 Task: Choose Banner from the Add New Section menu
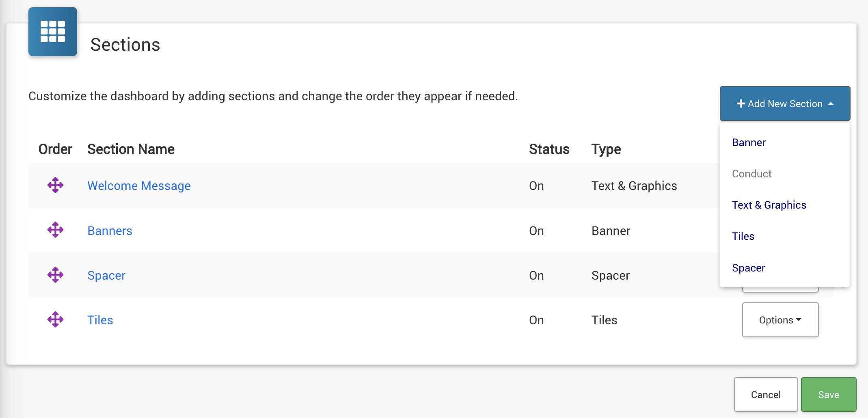[x=749, y=142]
